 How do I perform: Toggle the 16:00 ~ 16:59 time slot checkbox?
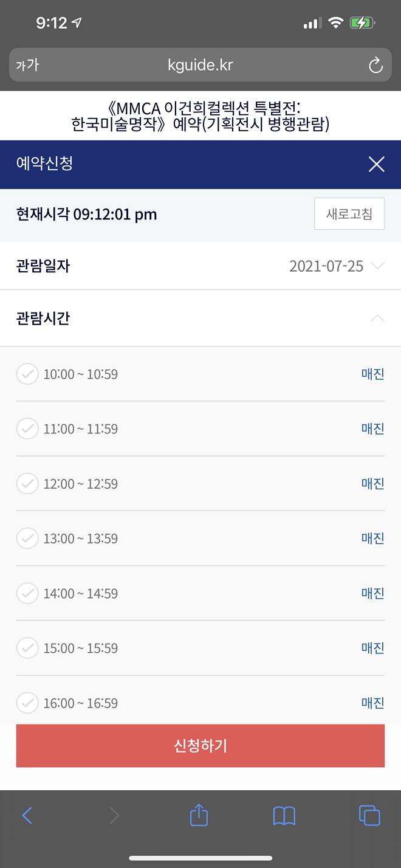coord(27,703)
